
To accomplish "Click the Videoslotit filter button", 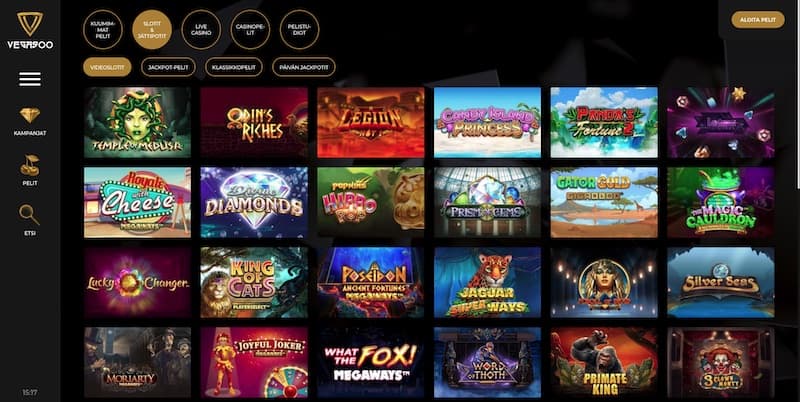I will 107,67.
